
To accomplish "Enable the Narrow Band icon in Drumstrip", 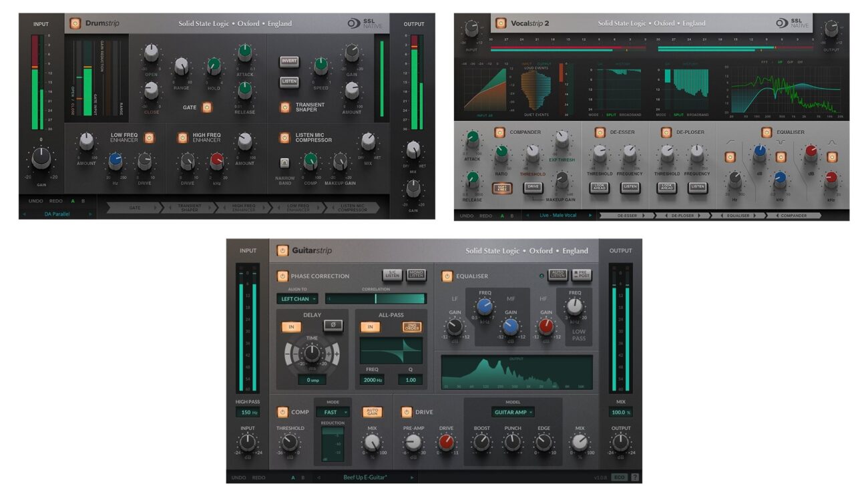I will coord(285,163).
